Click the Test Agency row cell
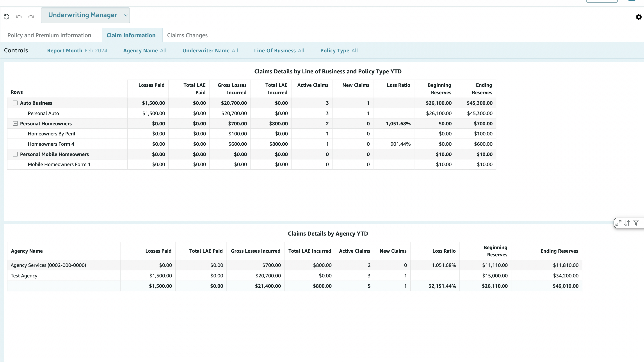 pyautogui.click(x=24, y=275)
